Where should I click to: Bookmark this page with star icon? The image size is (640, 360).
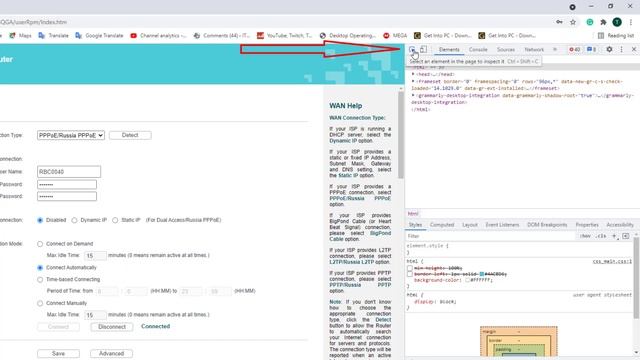click(x=573, y=22)
